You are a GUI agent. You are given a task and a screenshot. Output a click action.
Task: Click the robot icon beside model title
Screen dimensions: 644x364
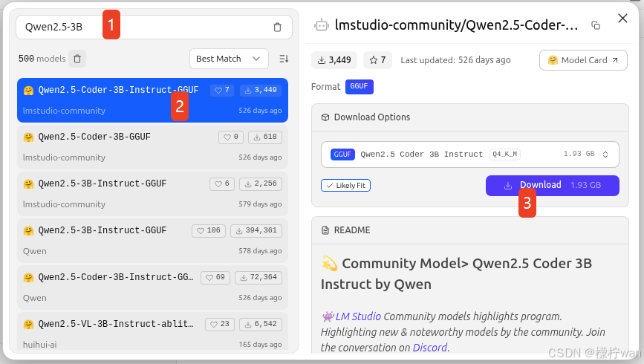(321, 25)
